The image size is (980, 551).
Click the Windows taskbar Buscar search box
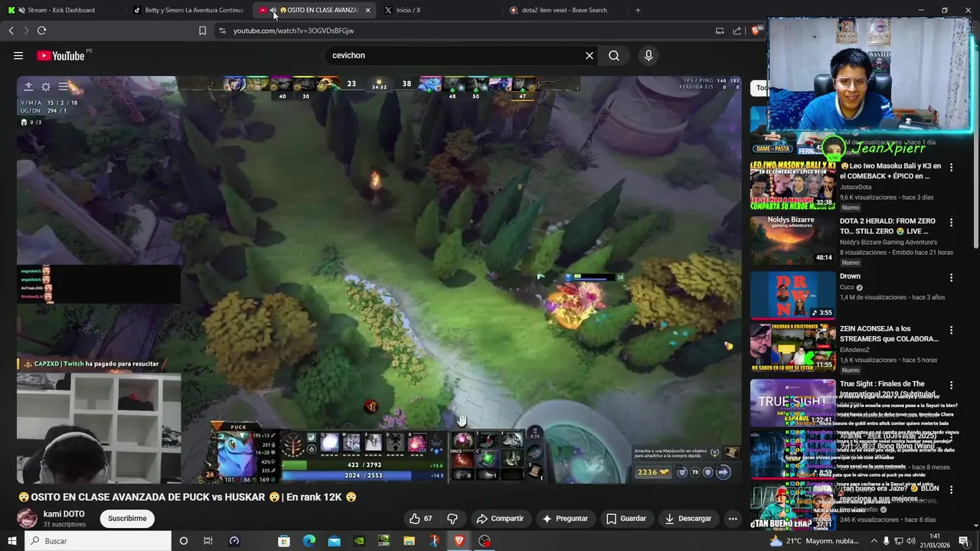pyautogui.click(x=98, y=541)
